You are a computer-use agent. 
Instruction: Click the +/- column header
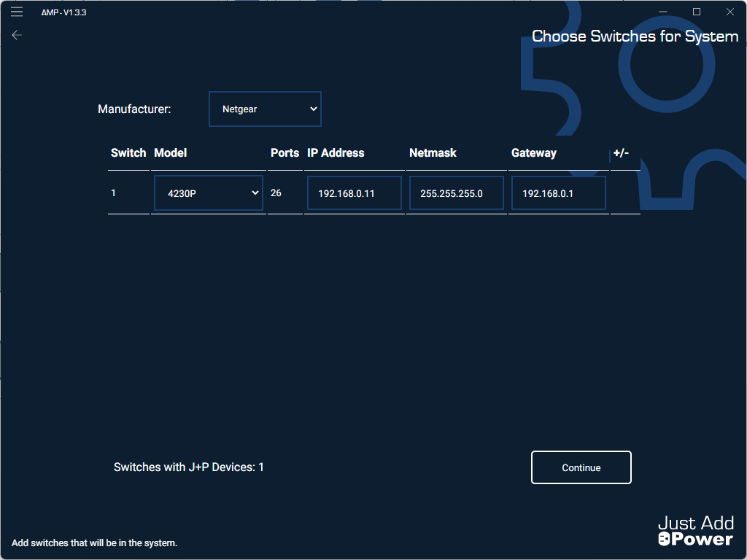[x=621, y=153]
